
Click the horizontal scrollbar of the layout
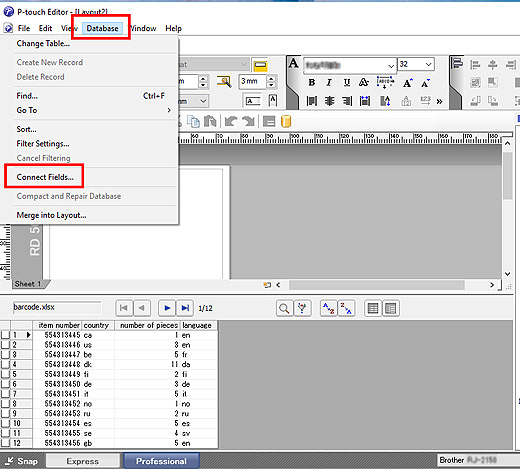377,285
